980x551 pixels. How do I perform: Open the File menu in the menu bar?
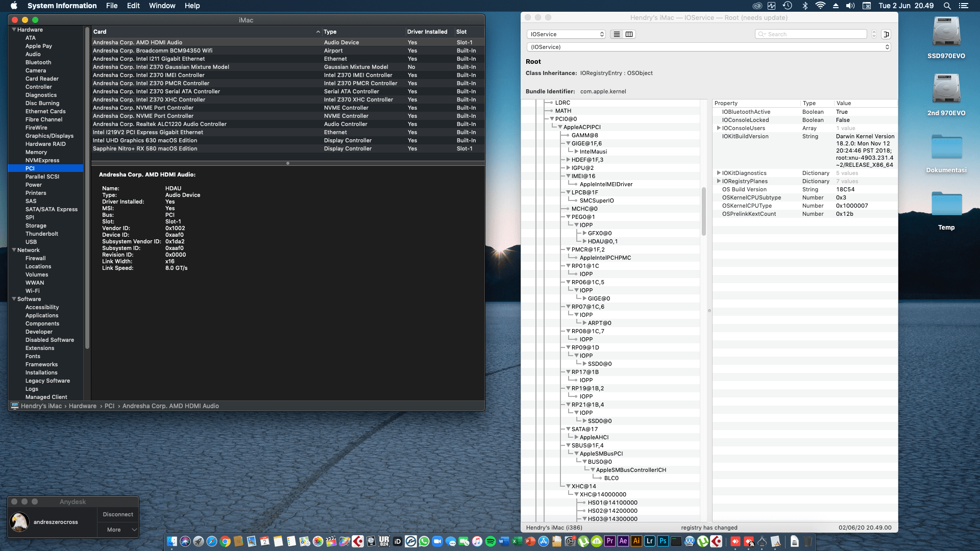[112, 6]
